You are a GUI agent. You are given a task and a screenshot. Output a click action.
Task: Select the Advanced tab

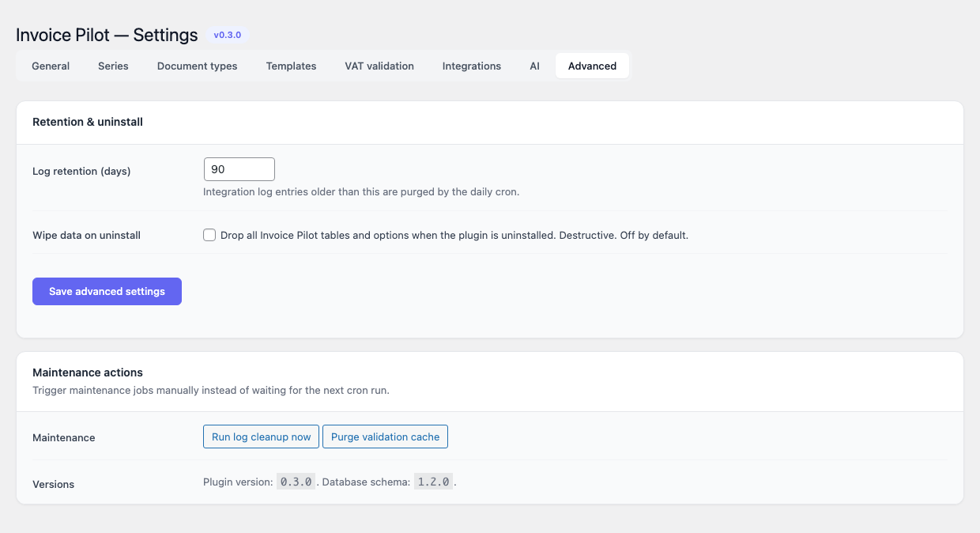[x=592, y=66]
